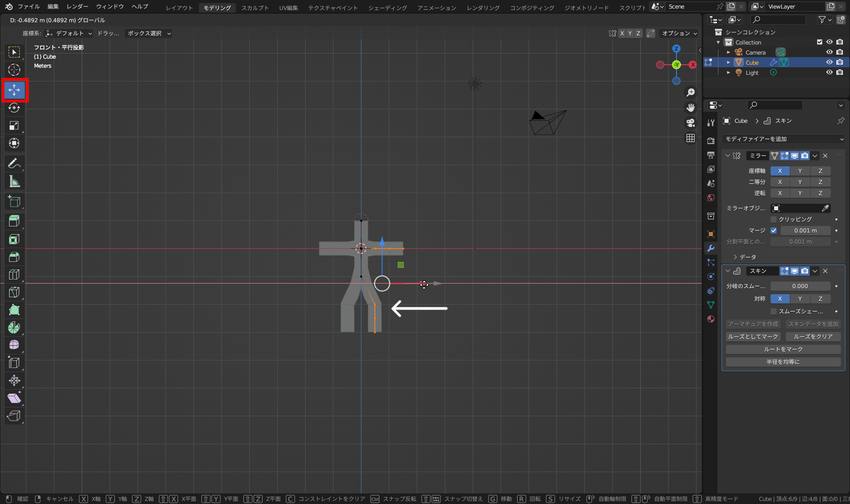Toggle the Light eye visibility icon
The width and height of the screenshot is (850, 504).
(829, 72)
